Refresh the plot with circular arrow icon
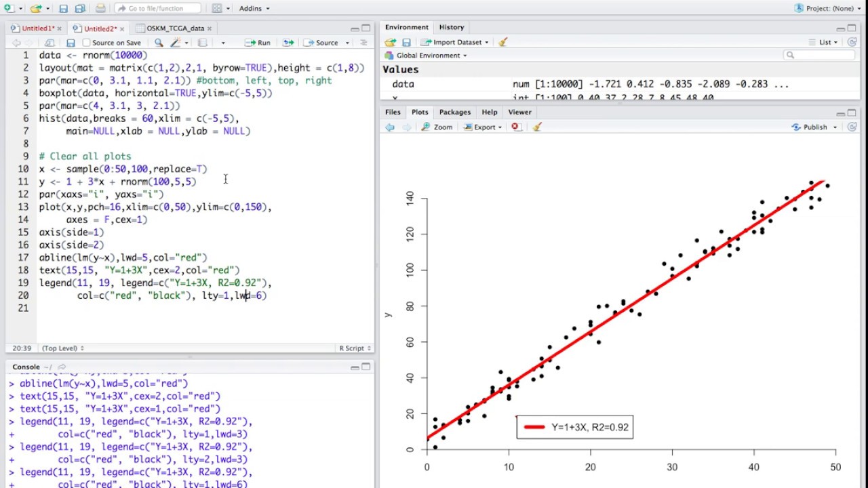 tap(852, 127)
